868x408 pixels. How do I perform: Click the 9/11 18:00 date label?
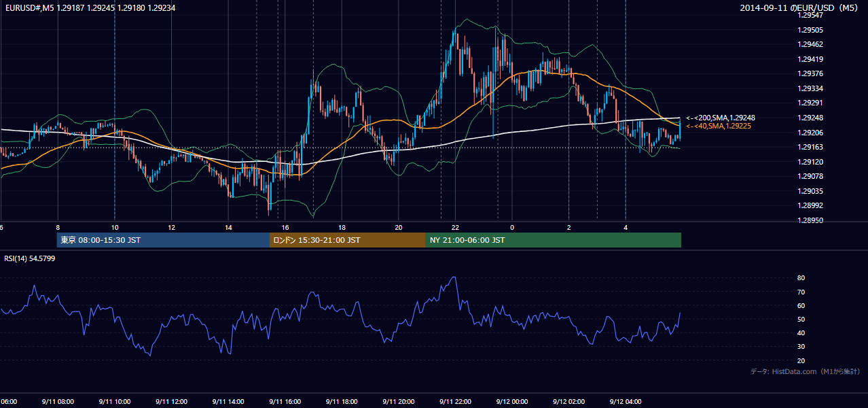coord(342,401)
